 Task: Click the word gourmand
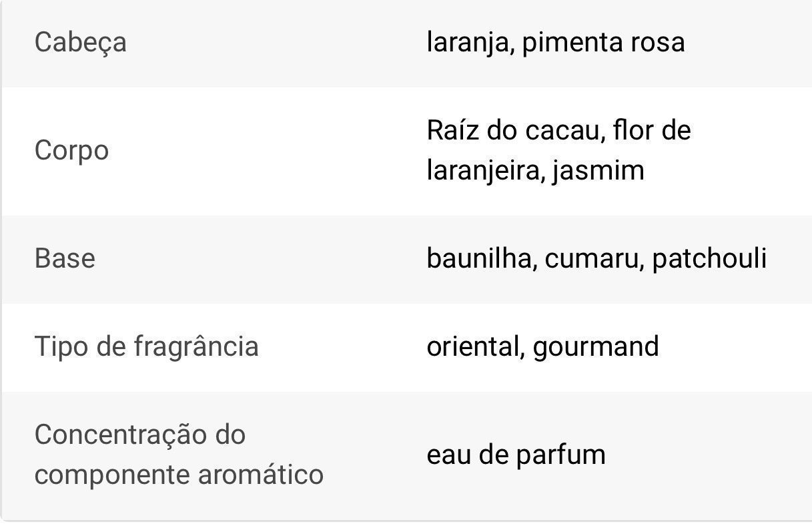(596, 346)
